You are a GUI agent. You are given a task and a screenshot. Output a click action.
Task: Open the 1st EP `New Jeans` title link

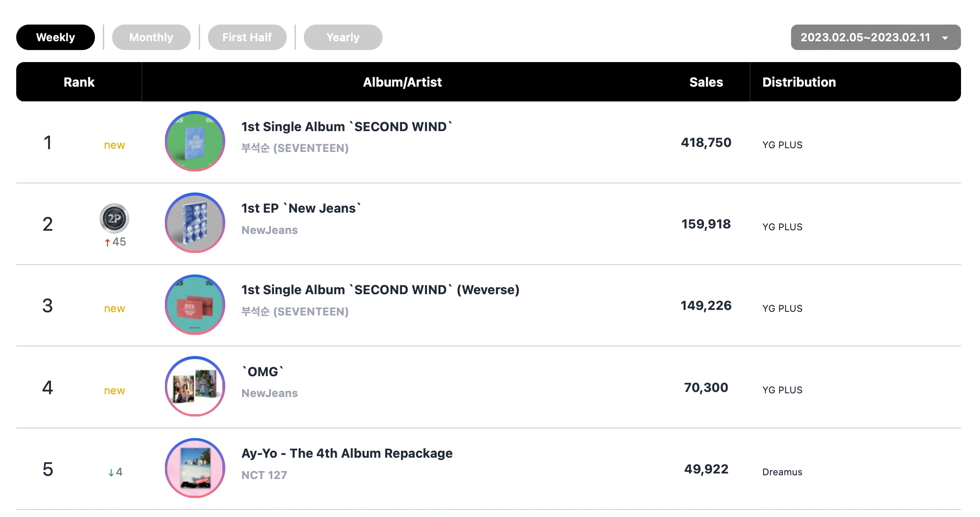301,208
